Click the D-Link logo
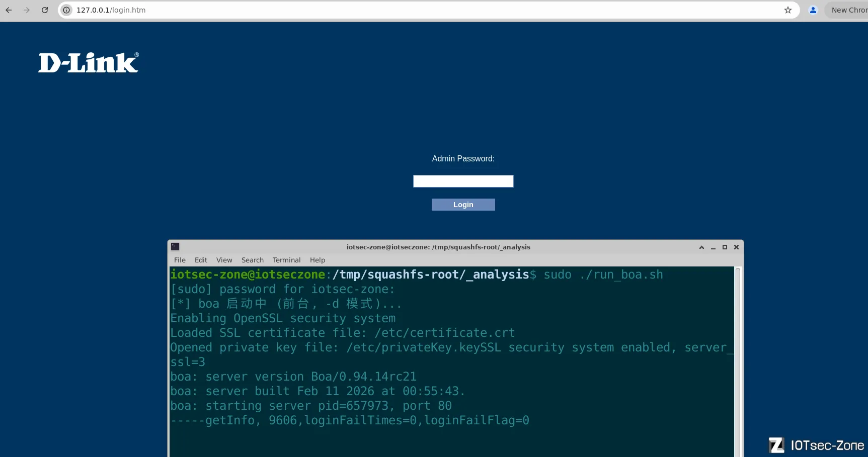The width and height of the screenshot is (868, 457). 89,63
